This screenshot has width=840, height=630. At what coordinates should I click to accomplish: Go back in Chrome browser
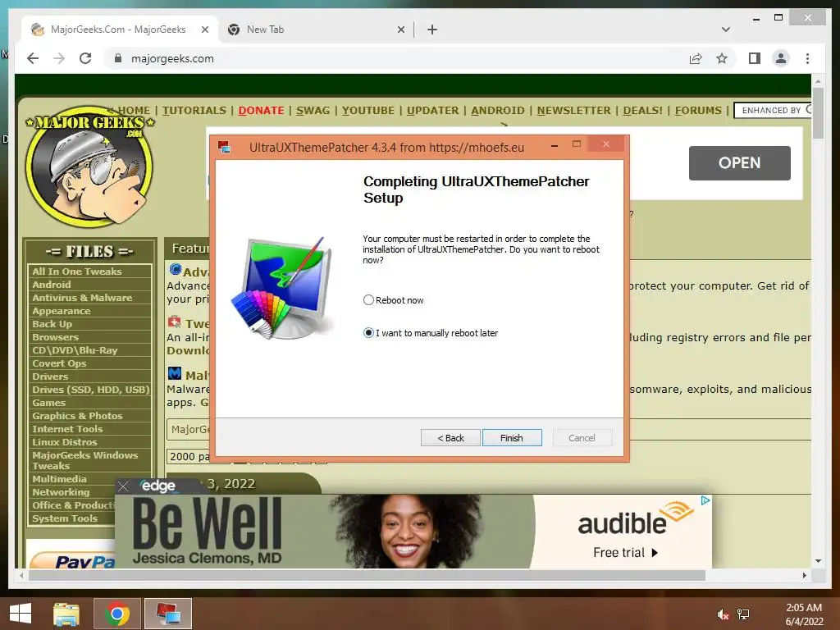click(33, 58)
